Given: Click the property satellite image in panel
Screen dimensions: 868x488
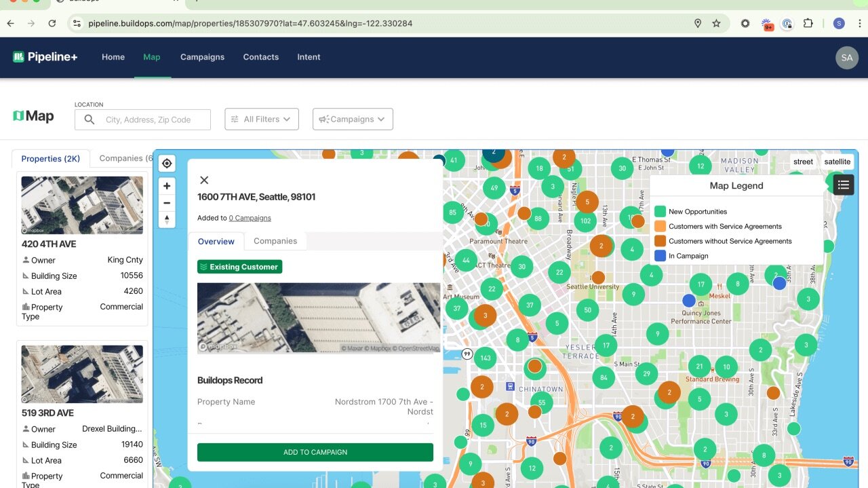Looking at the screenshot, I should coord(319,318).
